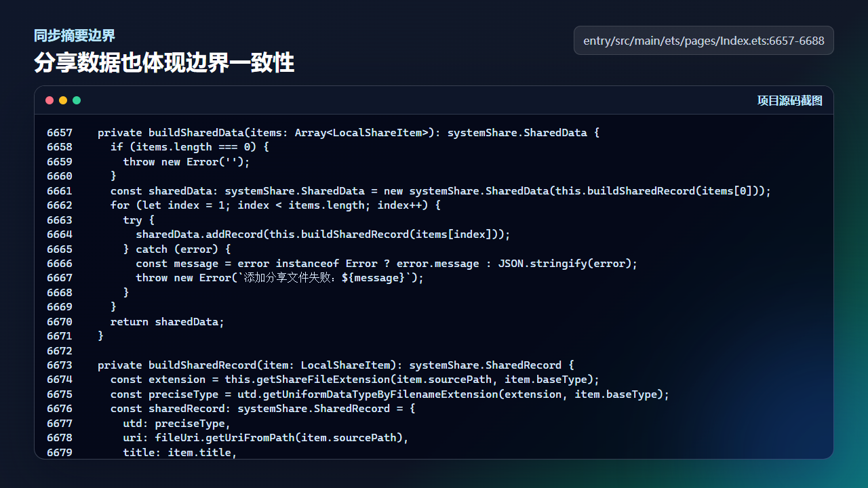Click the 'utd: preciseType,' line
868x488 pixels.
pyautogui.click(x=177, y=424)
